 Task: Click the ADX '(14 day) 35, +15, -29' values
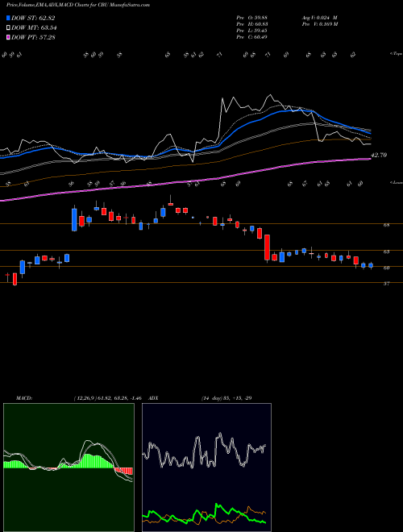(226, 398)
